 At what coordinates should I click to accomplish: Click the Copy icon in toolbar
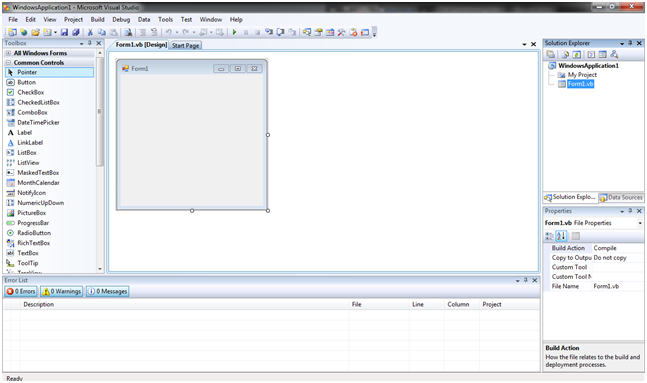coord(102,32)
